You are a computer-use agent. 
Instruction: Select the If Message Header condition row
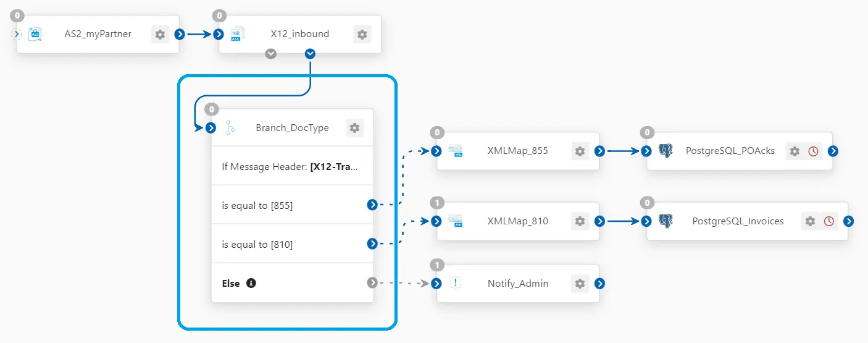coord(289,166)
